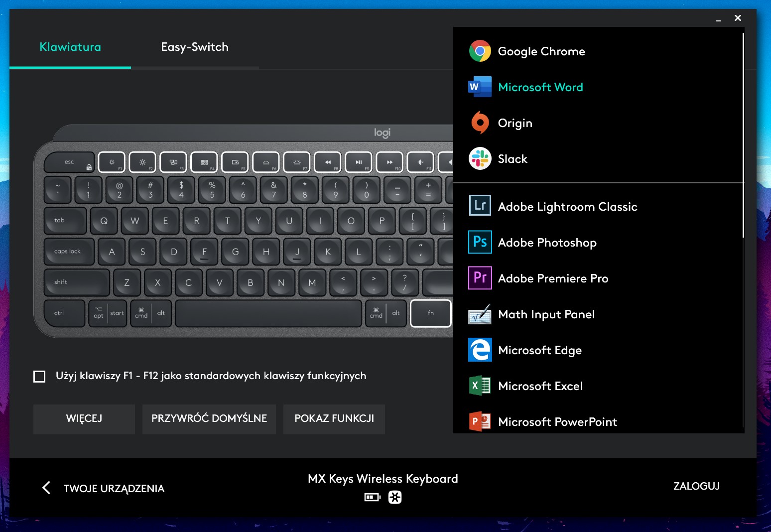The height and width of the screenshot is (532, 771).
Task: Click the WIĘCEJ button
Action: coord(84,419)
